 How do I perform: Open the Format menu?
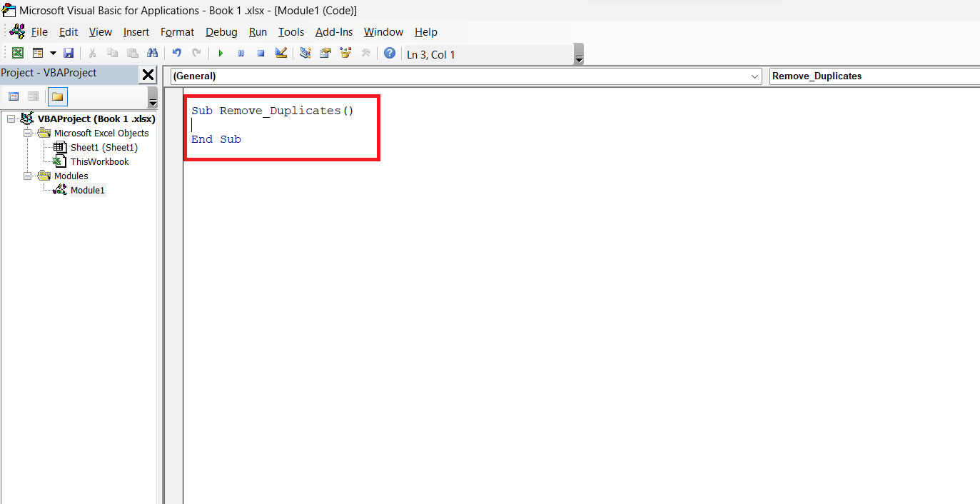click(x=177, y=32)
